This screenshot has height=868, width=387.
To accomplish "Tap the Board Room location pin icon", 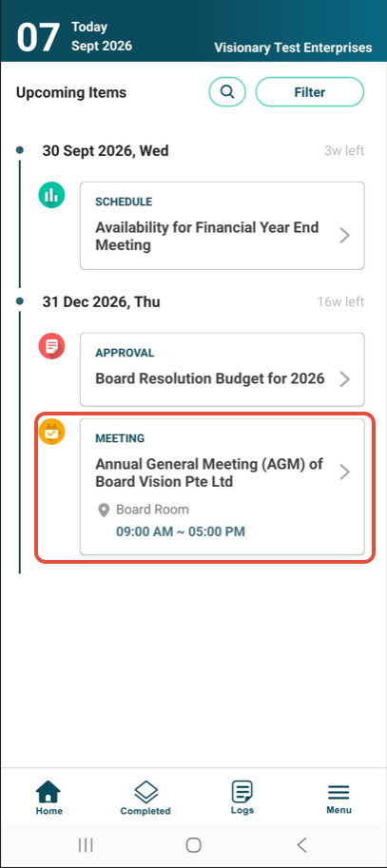I will click(104, 510).
